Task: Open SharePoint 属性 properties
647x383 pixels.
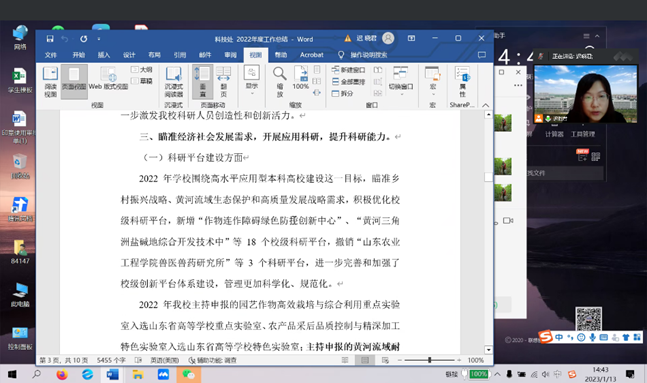Action: pos(462,82)
